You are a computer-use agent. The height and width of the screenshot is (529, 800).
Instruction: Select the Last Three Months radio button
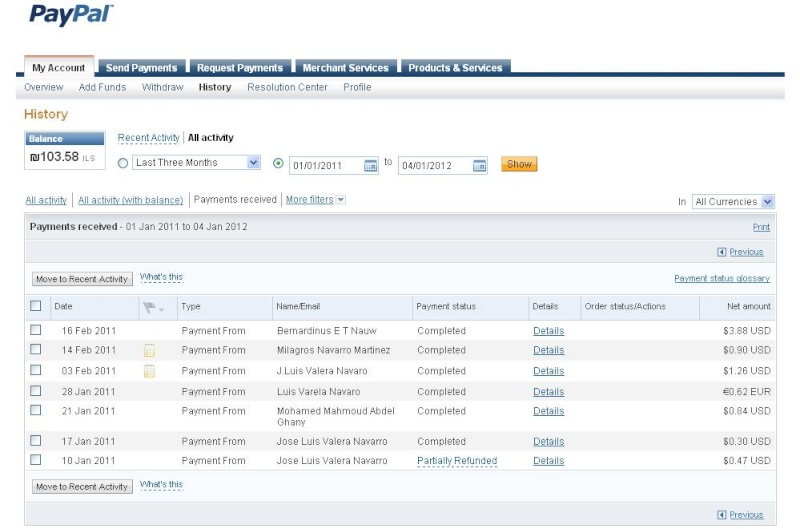(x=122, y=163)
